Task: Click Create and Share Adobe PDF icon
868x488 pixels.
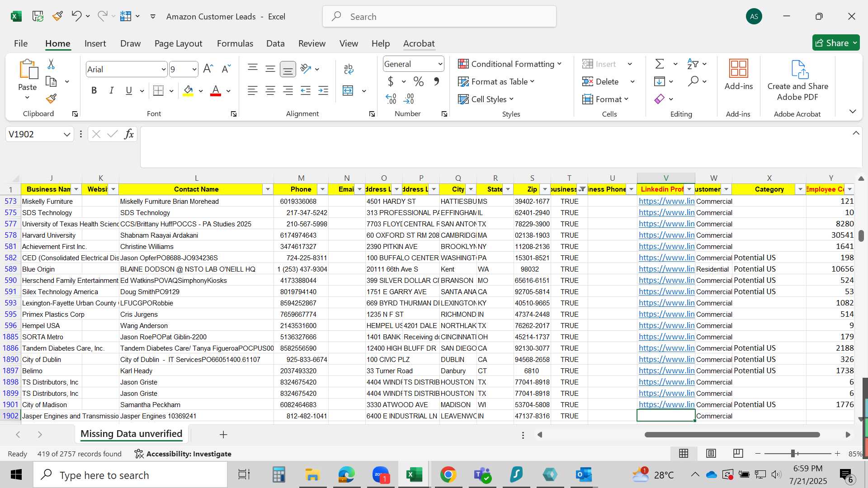Action: coord(799,69)
